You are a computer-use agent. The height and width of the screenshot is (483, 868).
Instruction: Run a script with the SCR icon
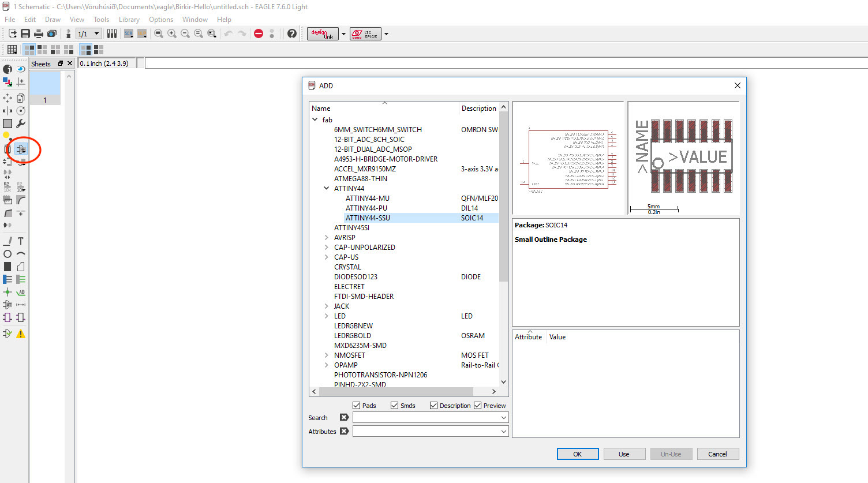click(129, 33)
